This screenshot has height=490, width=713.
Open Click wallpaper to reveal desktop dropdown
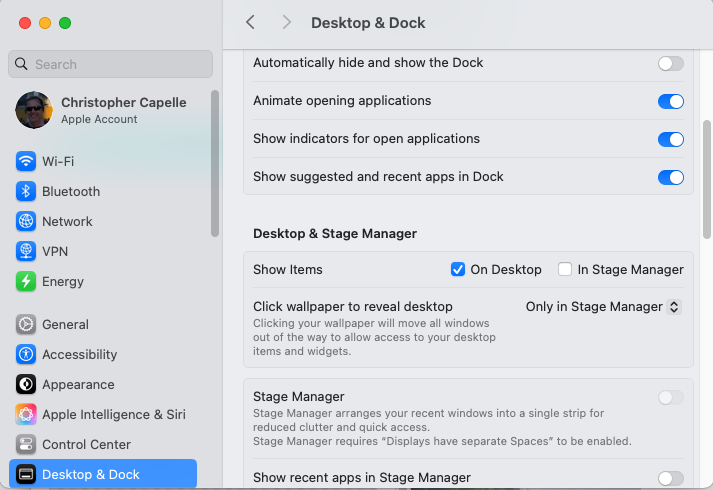(x=603, y=307)
